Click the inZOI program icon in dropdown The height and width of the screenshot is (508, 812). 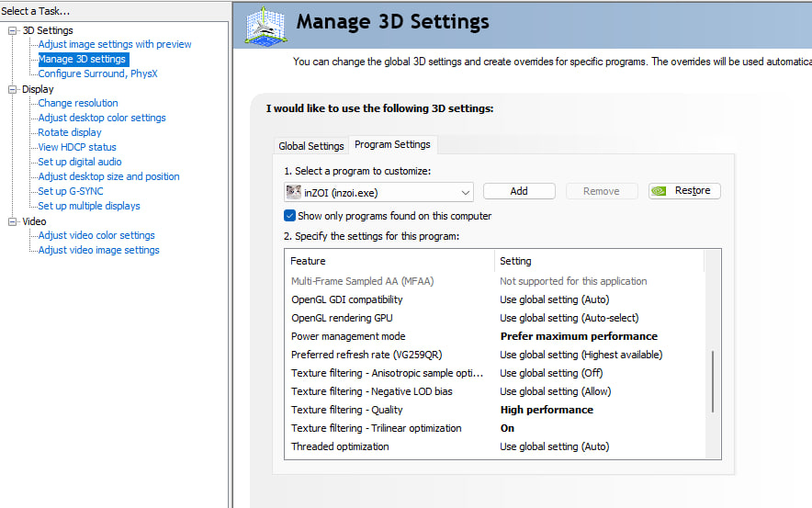tap(294, 192)
